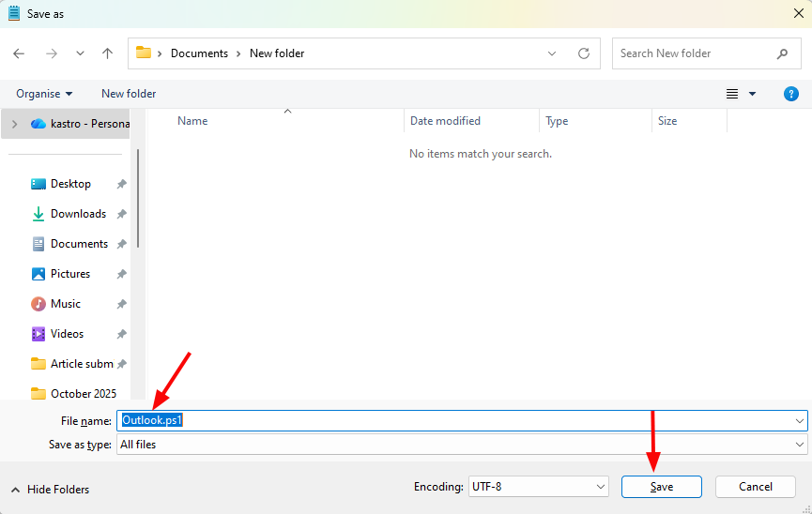Refresh the New folder location
Screen dimensions: 812x514
584,53
